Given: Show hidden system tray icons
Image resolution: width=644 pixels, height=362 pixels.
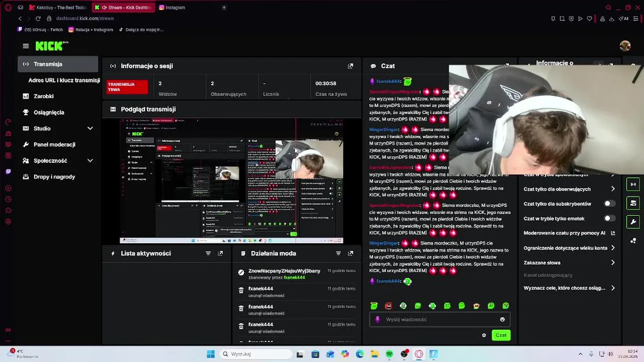Looking at the screenshot, I should 580,354.
